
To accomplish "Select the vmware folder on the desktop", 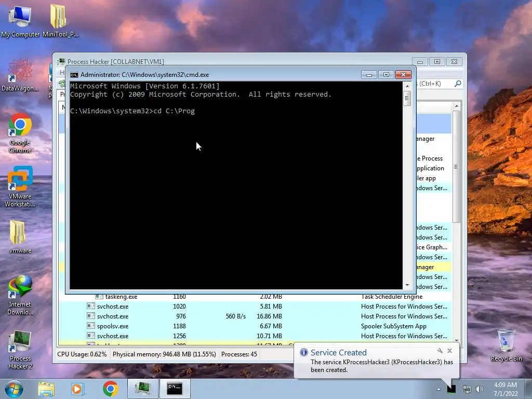I will click(x=20, y=237).
